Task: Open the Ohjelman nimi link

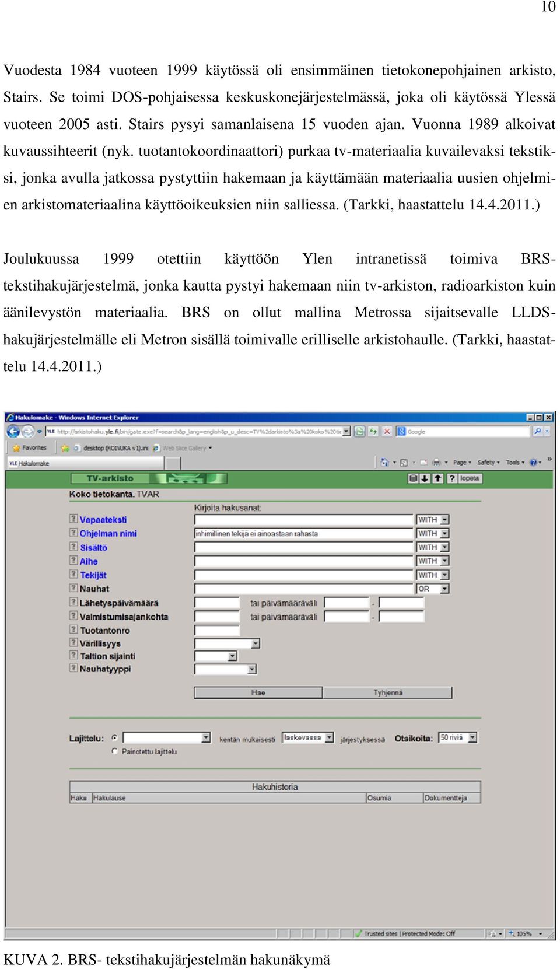Action: click(108, 534)
